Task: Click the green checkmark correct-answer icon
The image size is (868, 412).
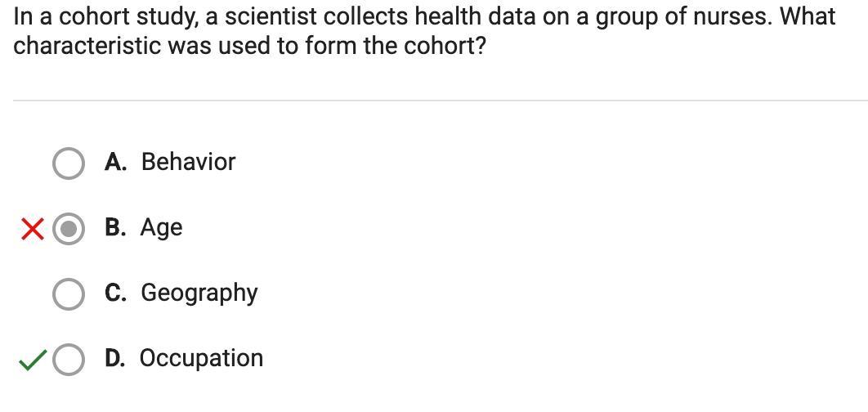Action: 32,359
